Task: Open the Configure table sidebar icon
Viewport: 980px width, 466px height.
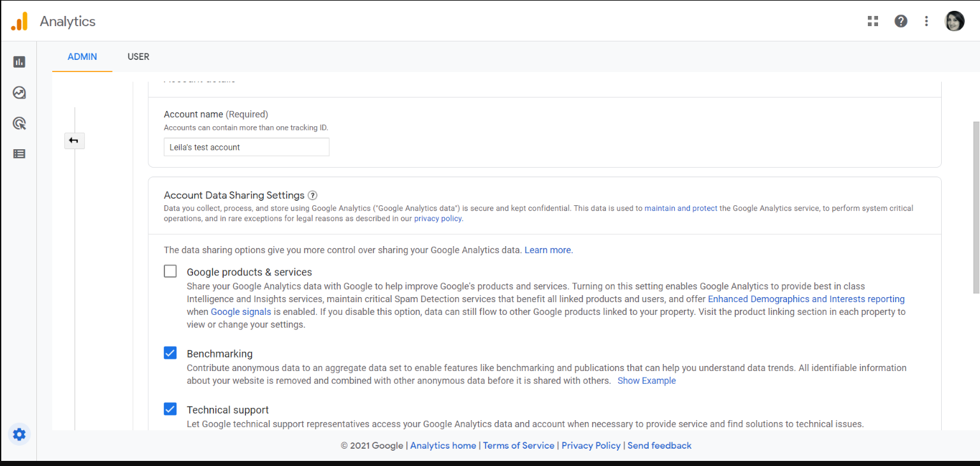Action: [x=19, y=154]
